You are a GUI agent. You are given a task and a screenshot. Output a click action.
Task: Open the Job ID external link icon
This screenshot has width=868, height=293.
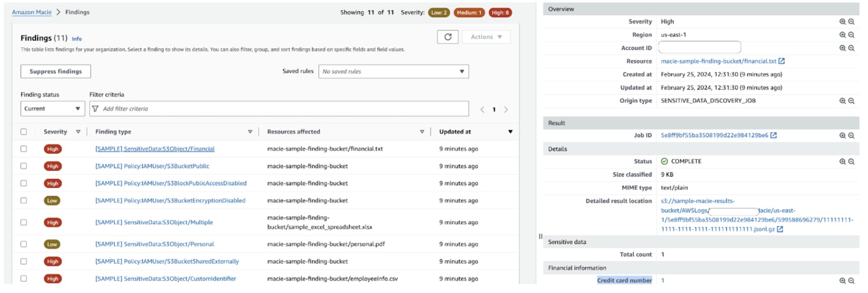773,135
